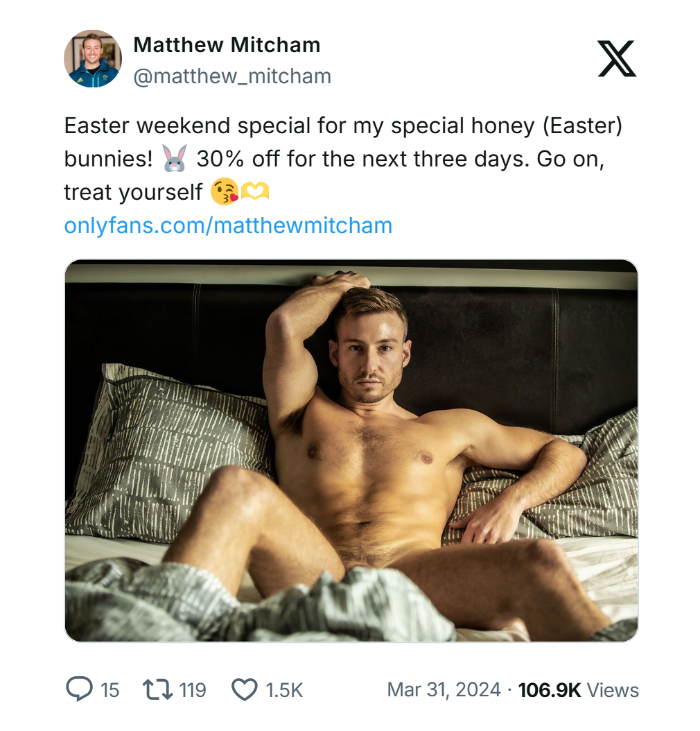700x731 pixels.
Task: Click the bunny emoji in the post
Action: tap(174, 160)
